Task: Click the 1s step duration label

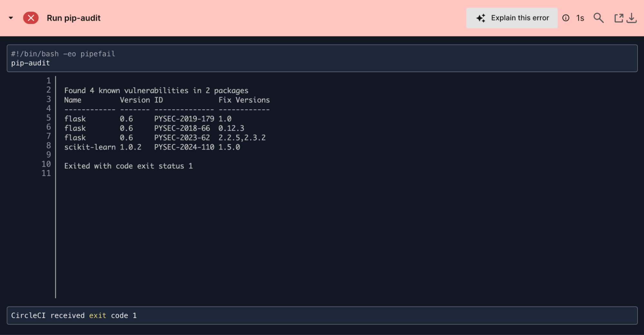Action: coord(580,18)
